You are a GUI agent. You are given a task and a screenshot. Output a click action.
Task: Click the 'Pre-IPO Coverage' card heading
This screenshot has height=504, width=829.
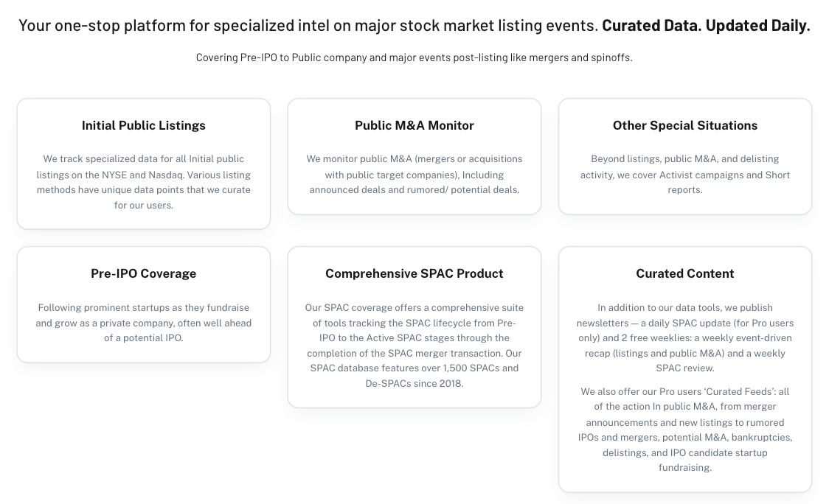click(x=143, y=273)
